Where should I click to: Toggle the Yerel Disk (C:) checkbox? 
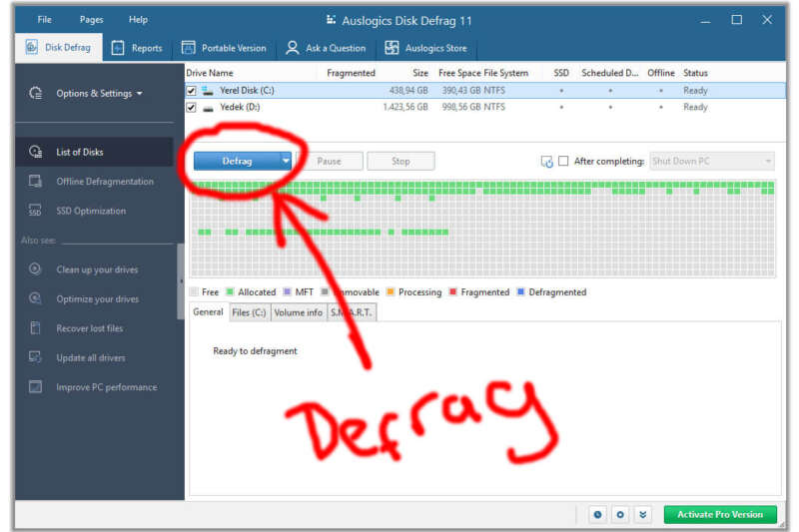(x=191, y=91)
